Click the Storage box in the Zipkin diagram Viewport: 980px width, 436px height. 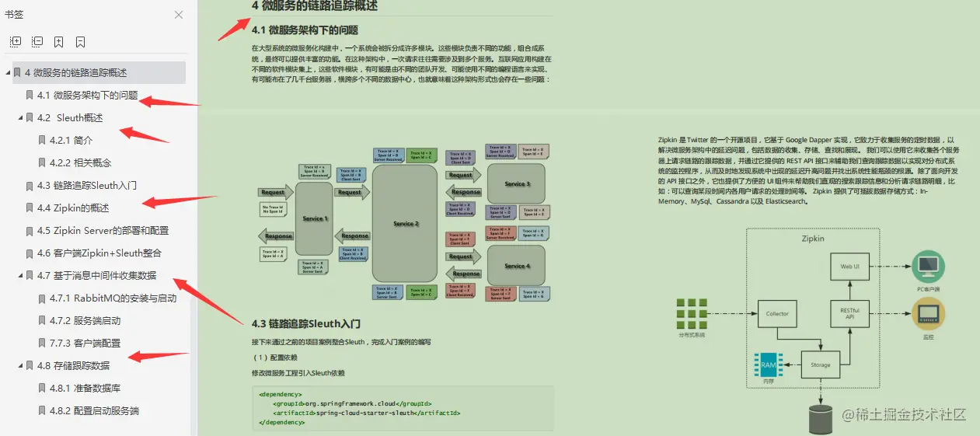tap(820, 364)
